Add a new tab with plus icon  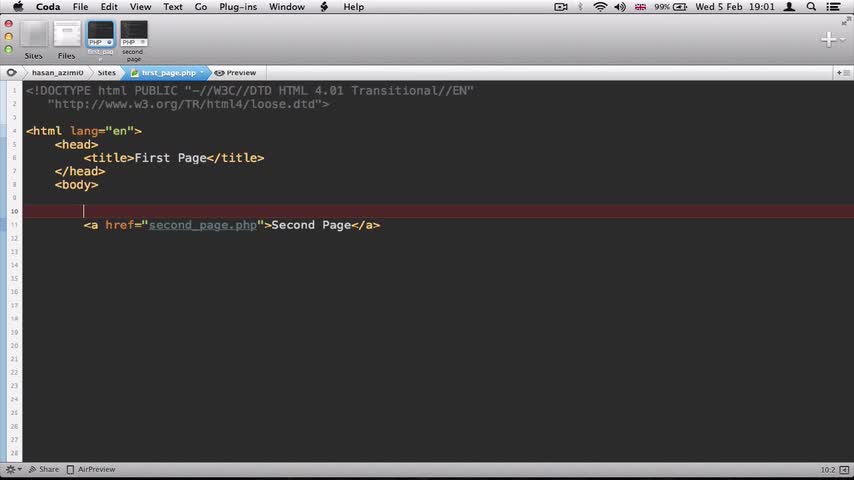(x=828, y=39)
